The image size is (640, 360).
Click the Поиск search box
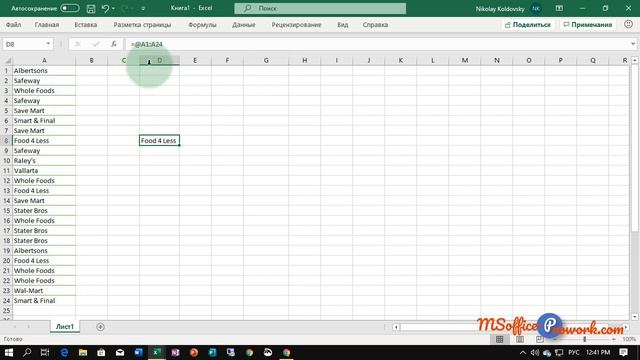pyautogui.click(x=320, y=8)
